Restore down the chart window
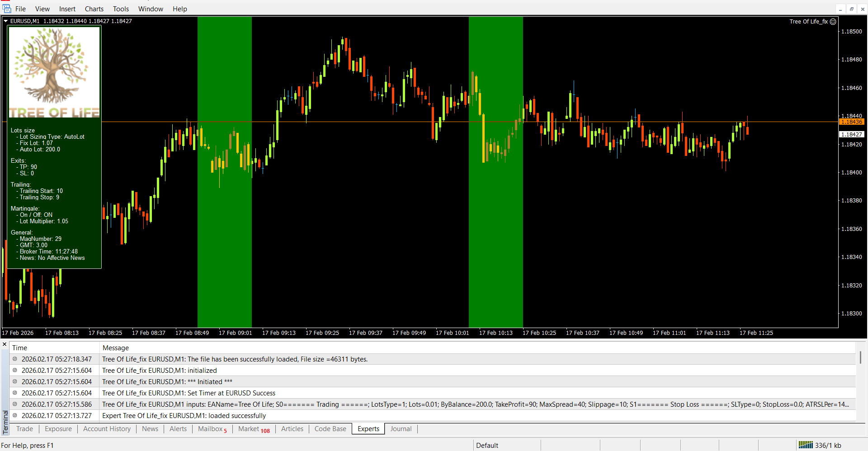The image size is (868, 451). [x=851, y=9]
